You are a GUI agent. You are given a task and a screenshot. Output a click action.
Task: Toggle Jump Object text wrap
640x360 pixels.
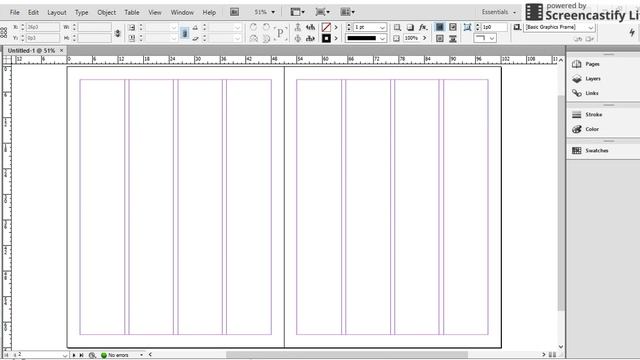click(x=453, y=38)
